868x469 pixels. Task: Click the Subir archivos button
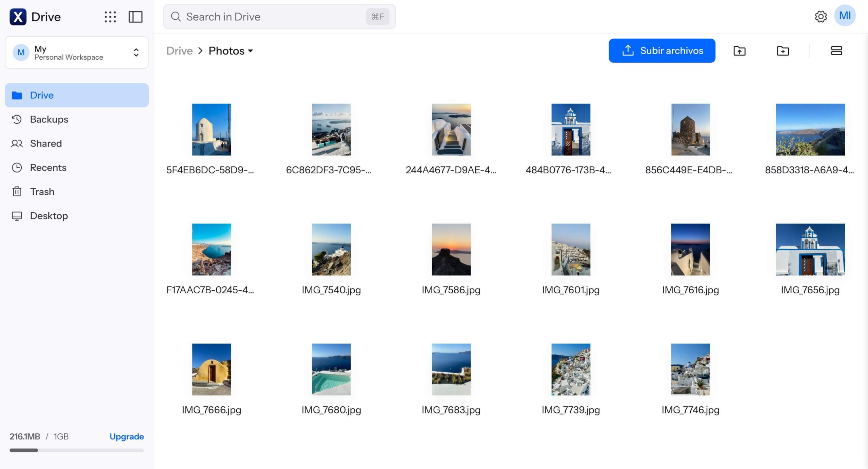pyautogui.click(x=662, y=51)
